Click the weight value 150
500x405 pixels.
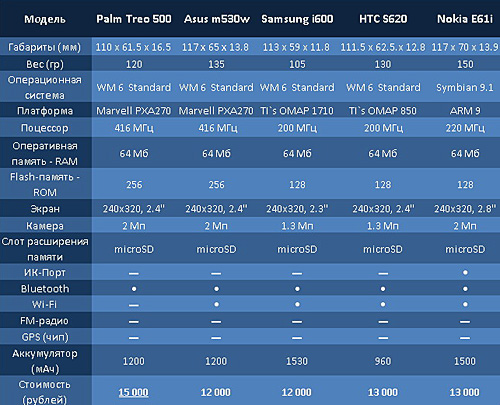click(x=465, y=64)
